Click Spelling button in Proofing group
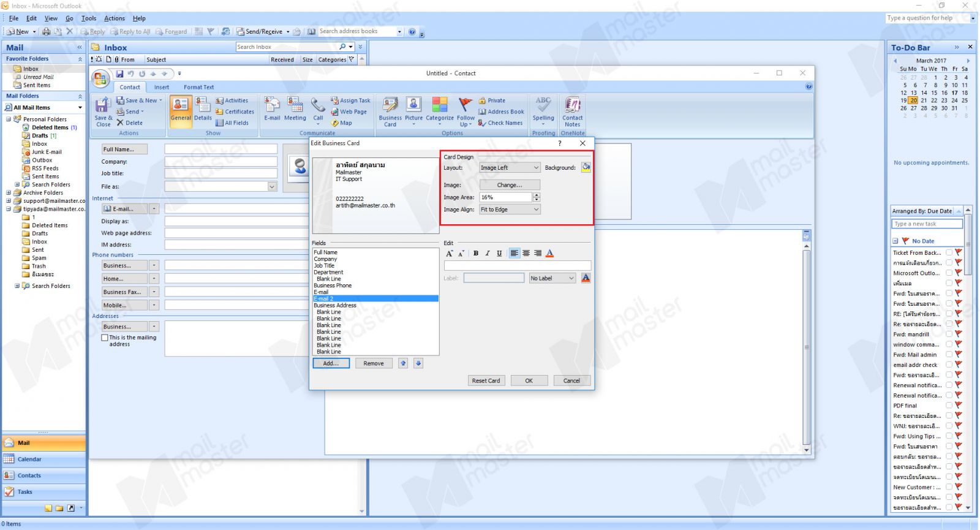The image size is (980, 530). tap(543, 110)
